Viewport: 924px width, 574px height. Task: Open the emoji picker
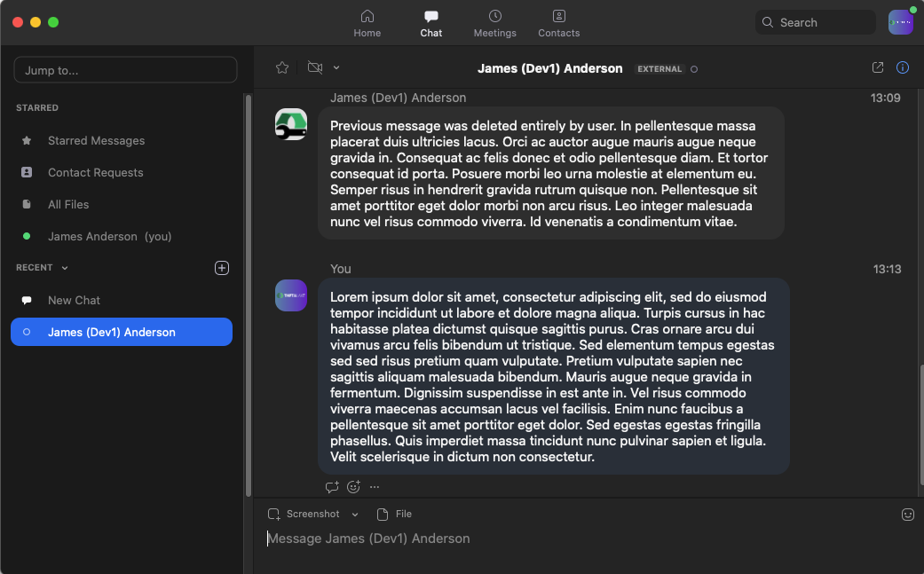[x=907, y=515]
